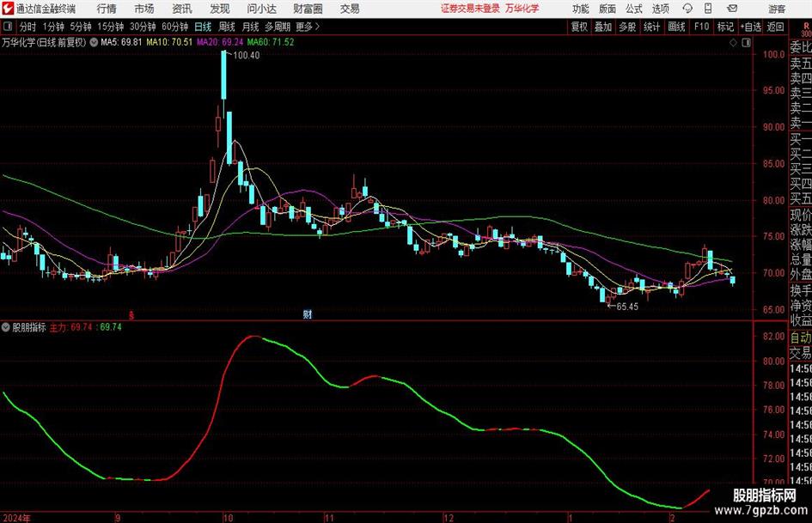
Task: Open the 多周期 multi-period view
Action: pos(278,27)
